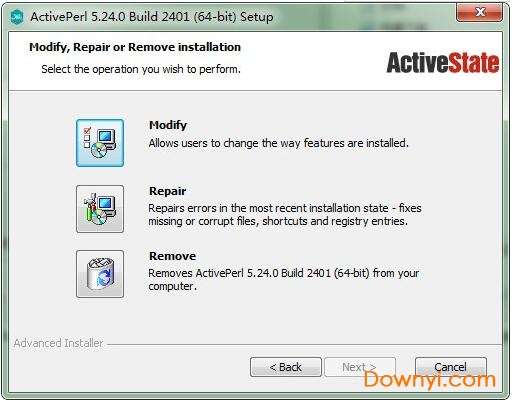Go back with the < Back button
The width and height of the screenshot is (512, 403).
[286, 367]
